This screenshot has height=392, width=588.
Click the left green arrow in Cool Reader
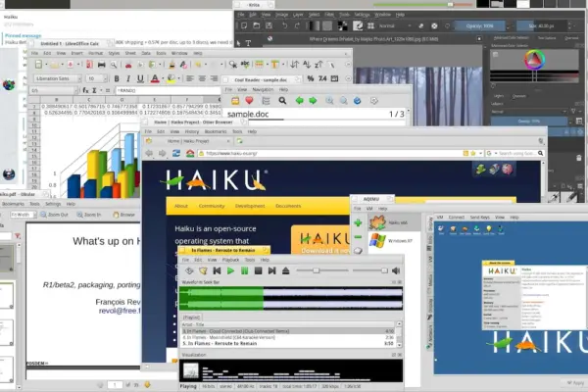(299, 101)
